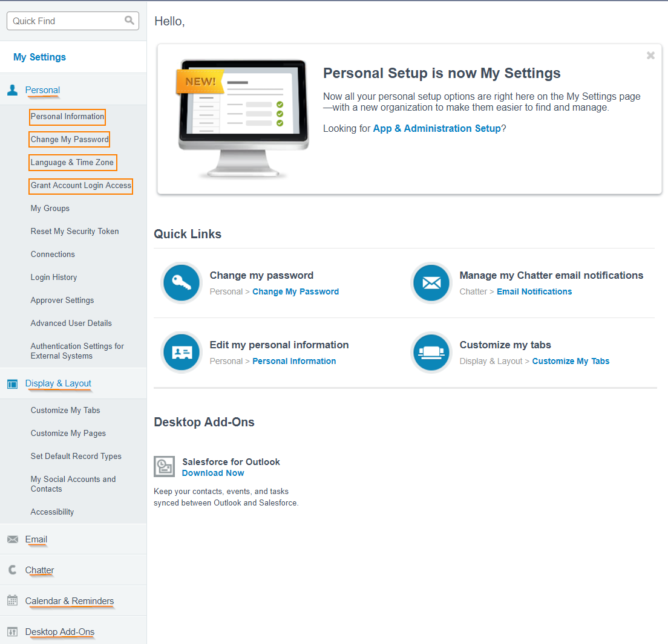This screenshot has width=668, height=644.
Task: Focus the Quick Find search field
Action: [x=73, y=21]
